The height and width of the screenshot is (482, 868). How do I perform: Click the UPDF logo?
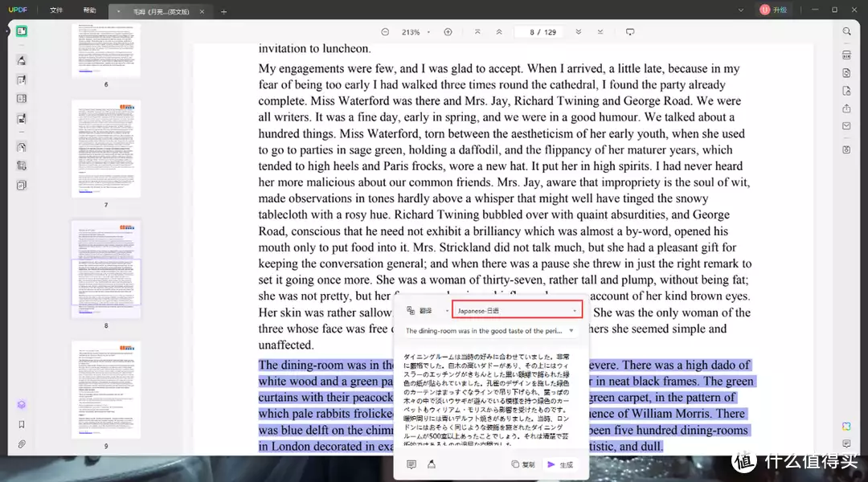[x=18, y=10]
